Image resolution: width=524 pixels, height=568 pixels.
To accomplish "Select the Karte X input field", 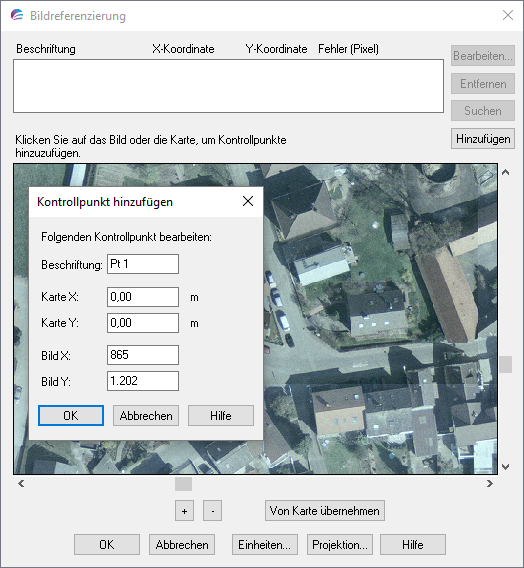I will point(143,297).
